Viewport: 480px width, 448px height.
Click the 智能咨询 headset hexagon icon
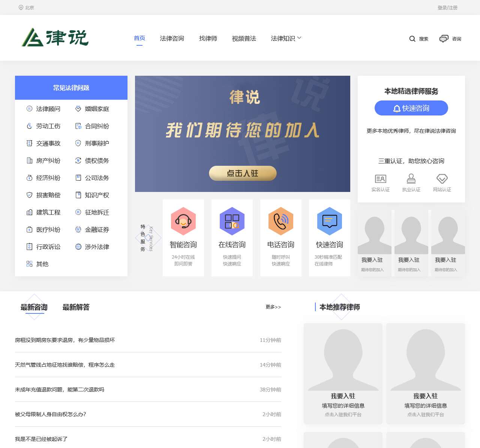click(183, 221)
